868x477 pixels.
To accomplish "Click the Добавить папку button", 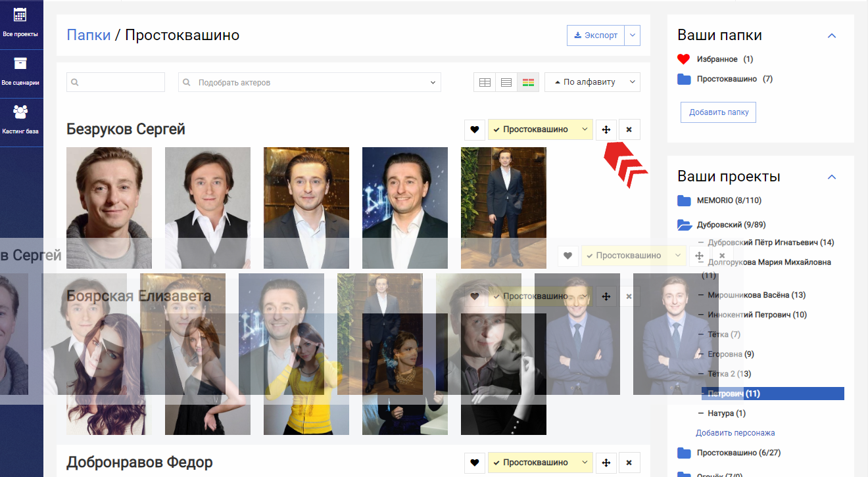I will pyautogui.click(x=719, y=112).
